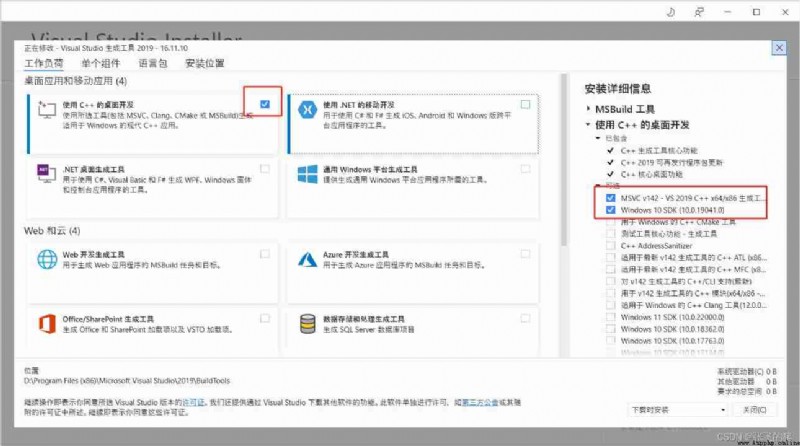Check C++ Clang tools for Windows
Image resolution: width=800 pixels, height=446 pixels.
610,305
